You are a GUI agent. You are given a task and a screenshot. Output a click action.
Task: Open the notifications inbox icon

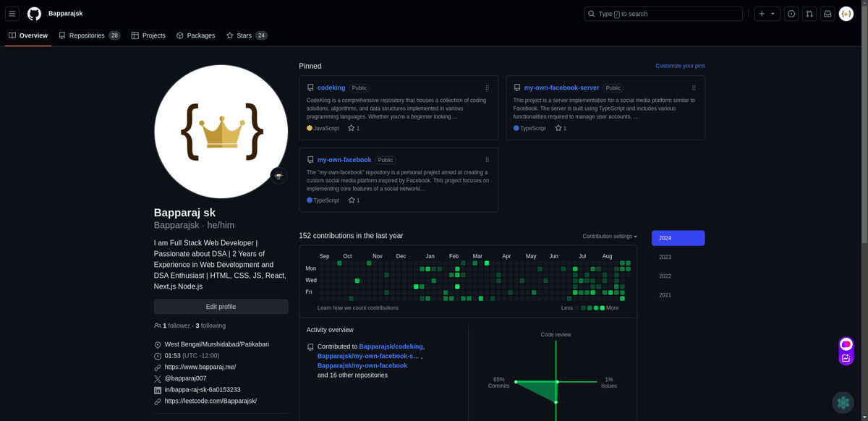click(x=827, y=14)
